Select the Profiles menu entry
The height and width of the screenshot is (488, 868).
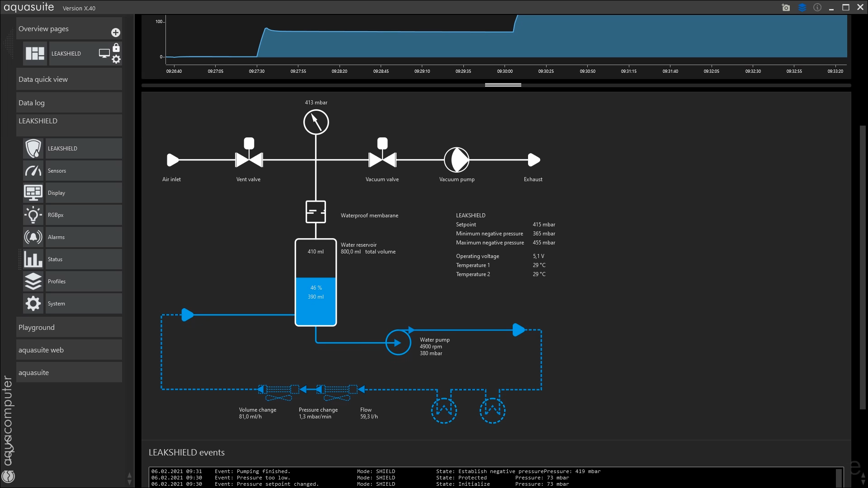click(84, 281)
